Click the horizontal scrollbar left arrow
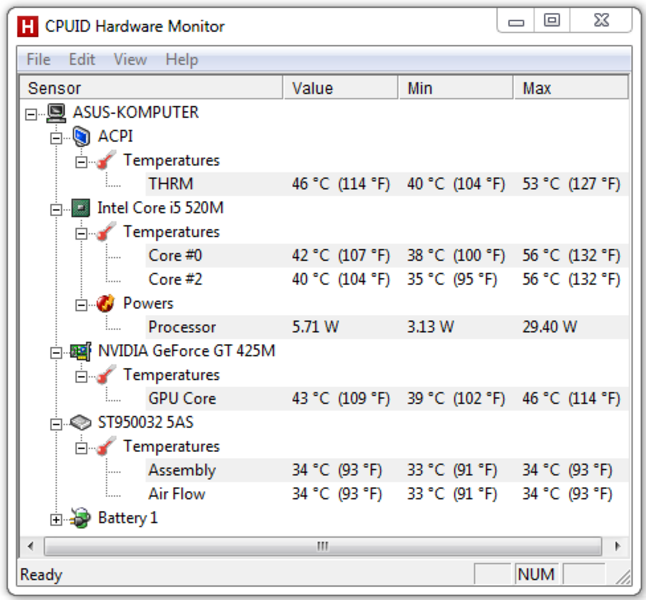 [x=31, y=546]
